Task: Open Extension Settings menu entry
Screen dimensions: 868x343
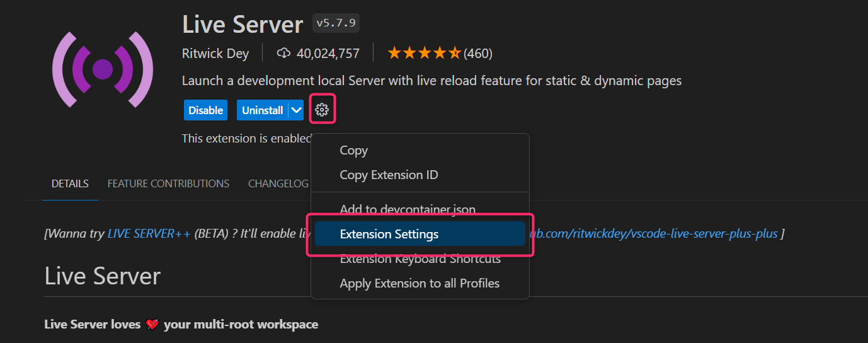Action: pyautogui.click(x=420, y=234)
